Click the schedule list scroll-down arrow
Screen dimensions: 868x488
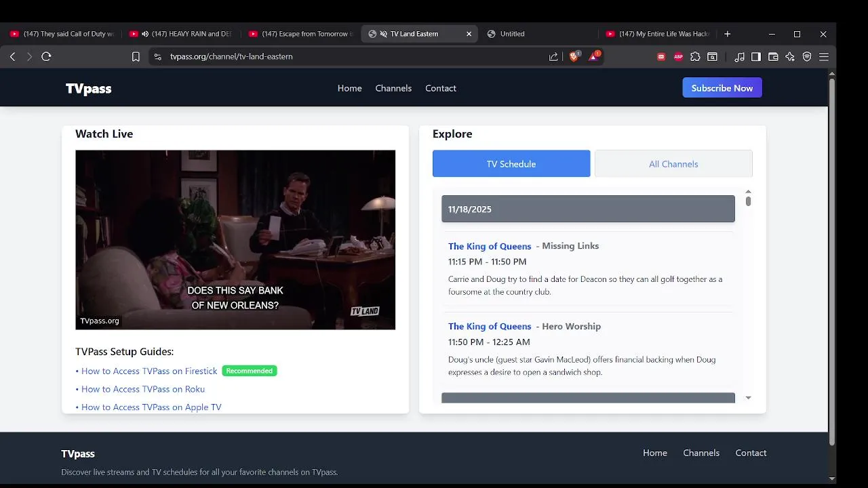[748, 399]
